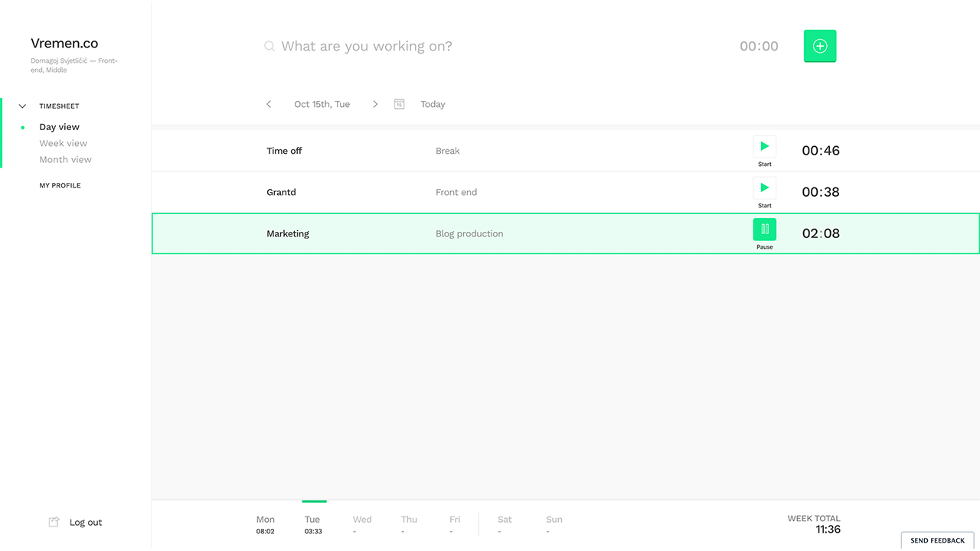Switch to Month view
The image size is (980, 551).
[65, 159]
